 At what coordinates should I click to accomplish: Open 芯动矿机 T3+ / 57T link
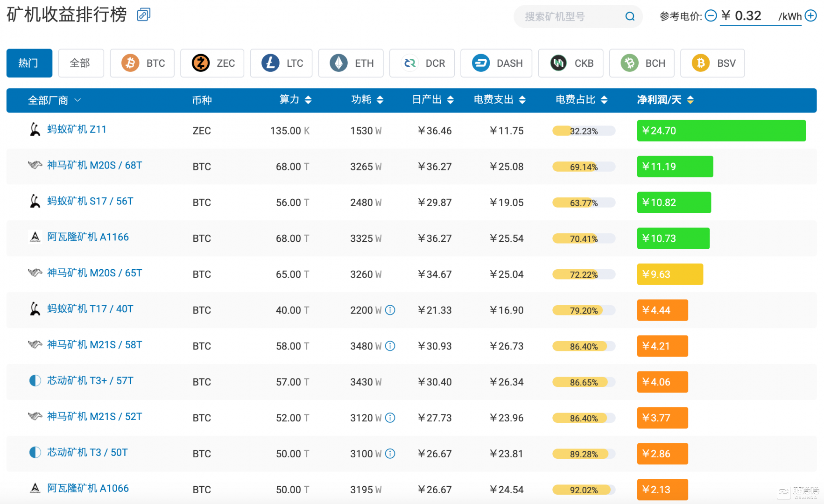coord(90,381)
